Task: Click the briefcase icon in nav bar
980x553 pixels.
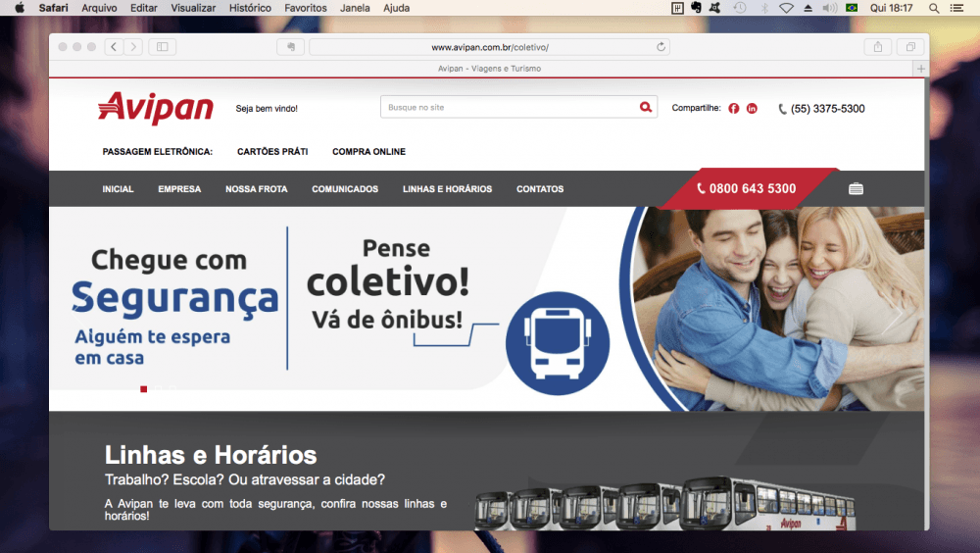Action: click(x=856, y=189)
